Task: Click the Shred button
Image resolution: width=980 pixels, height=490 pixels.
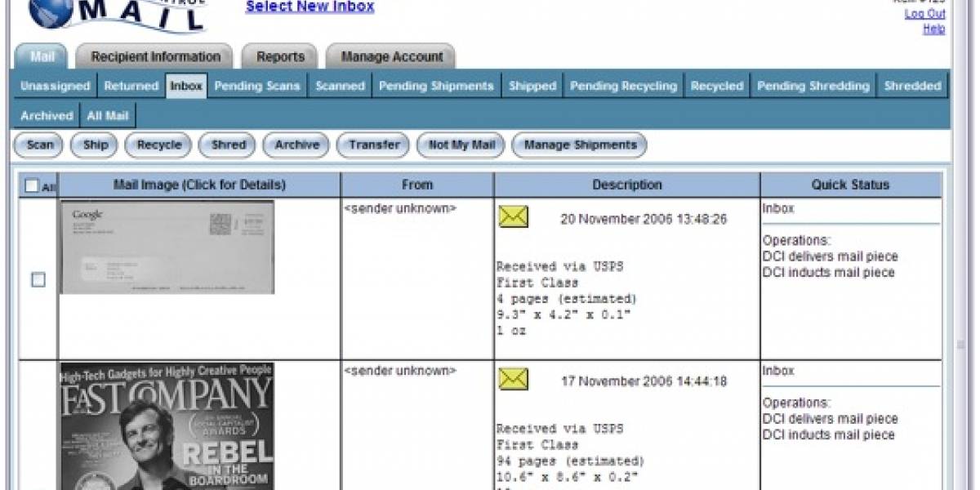Action: coord(229,145)
